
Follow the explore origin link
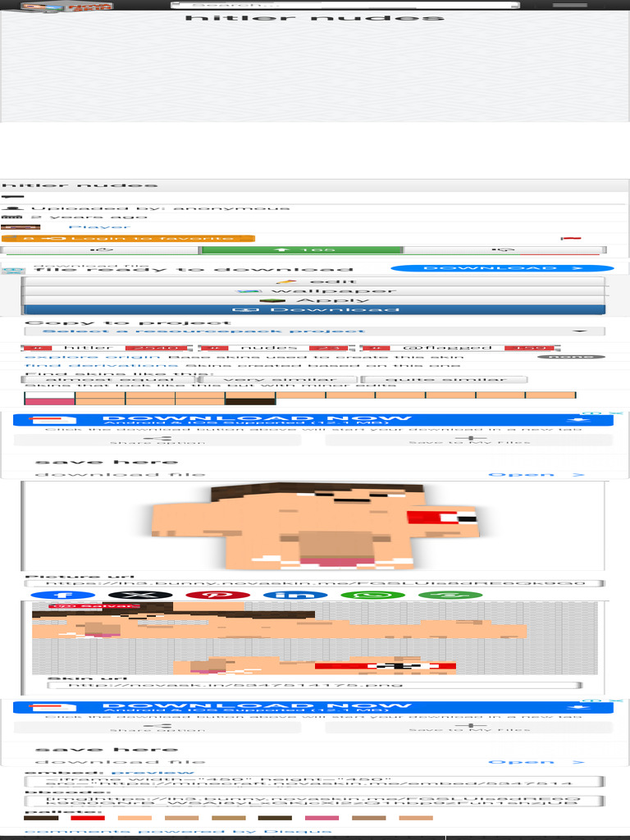pyautogui.click(x=93, y=357)
